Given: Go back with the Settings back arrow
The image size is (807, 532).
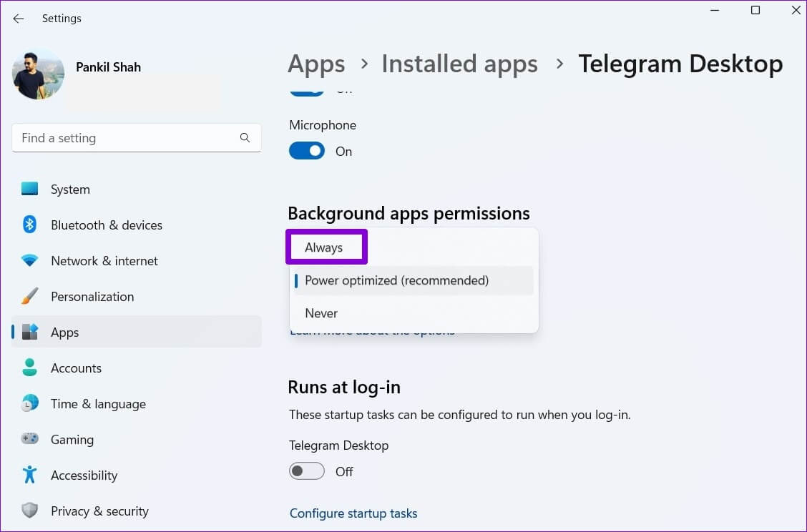Looking at the screenshot, I should pos(19,19).
